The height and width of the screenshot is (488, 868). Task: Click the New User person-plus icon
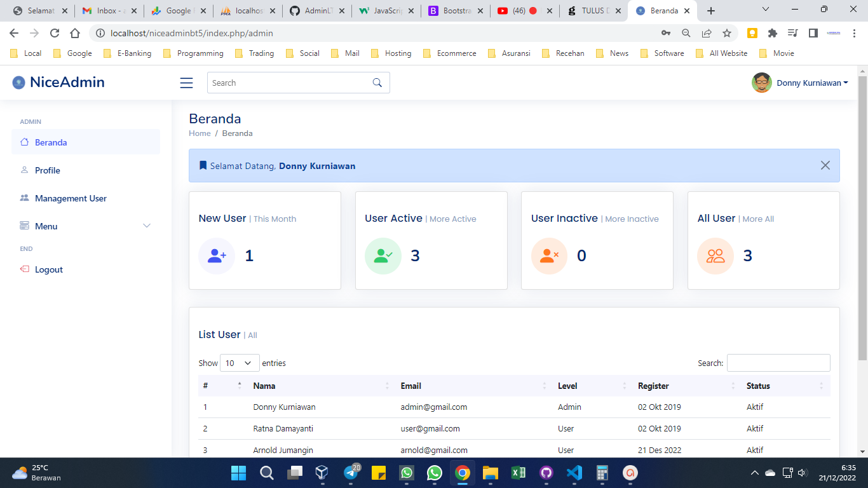[x=217, y=256]
